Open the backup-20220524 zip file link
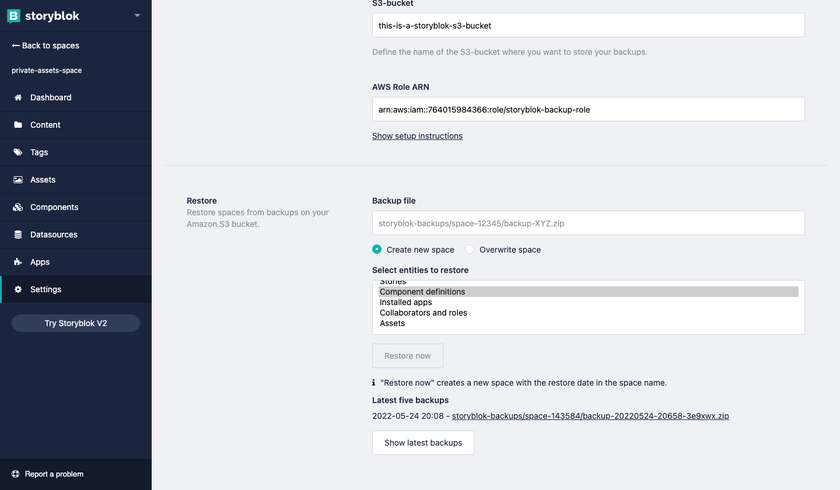Image resolution: width=840 pixels, height=490 pixels. 590,416
